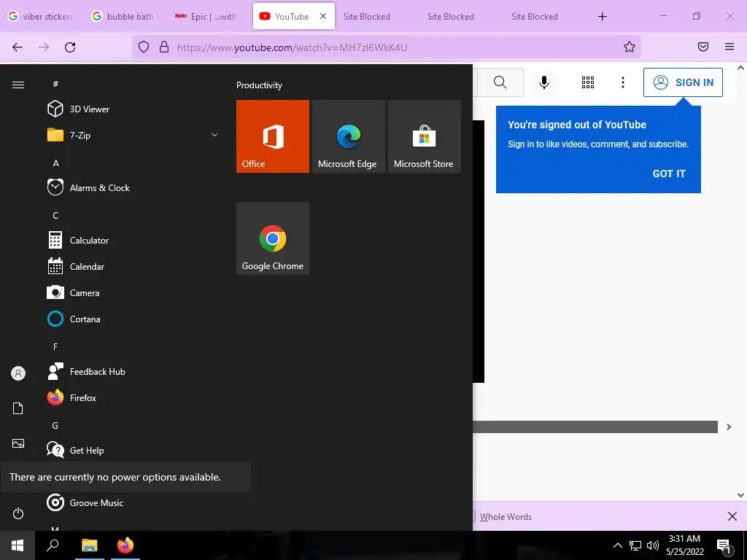Open File Explorer from the taskbar

click(x=89, y=545)
